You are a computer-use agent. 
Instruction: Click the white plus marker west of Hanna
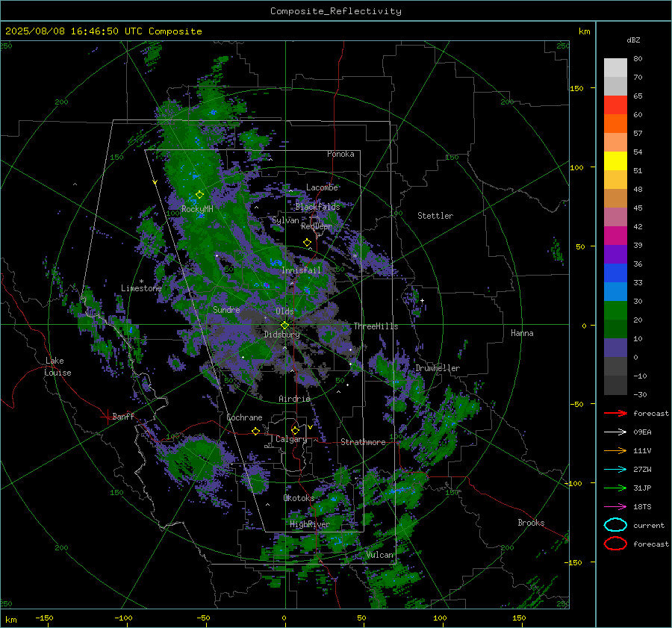(x=422, y=300)
